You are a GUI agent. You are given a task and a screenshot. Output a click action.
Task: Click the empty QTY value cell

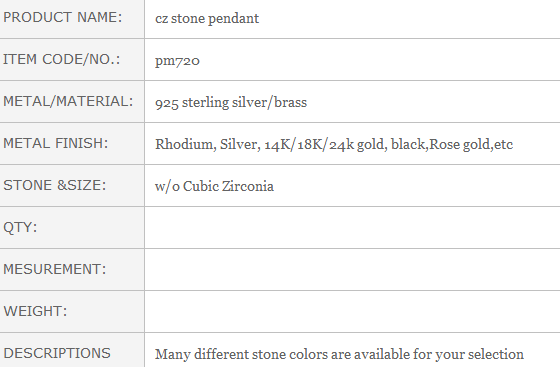pyautogui.click(x=352, y=227)
